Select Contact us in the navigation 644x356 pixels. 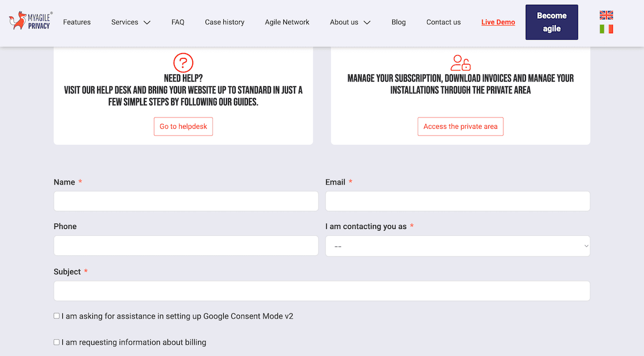point(443,22)
